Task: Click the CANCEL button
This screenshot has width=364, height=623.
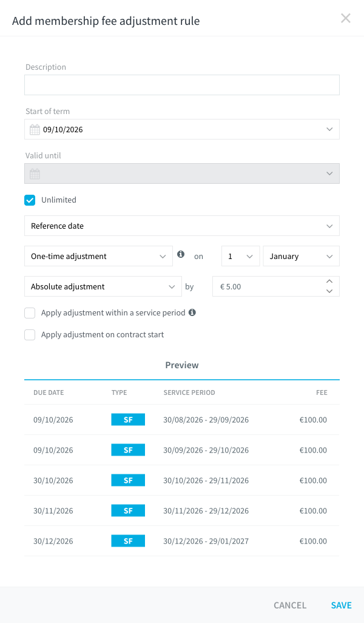Action: click(290, 605)
